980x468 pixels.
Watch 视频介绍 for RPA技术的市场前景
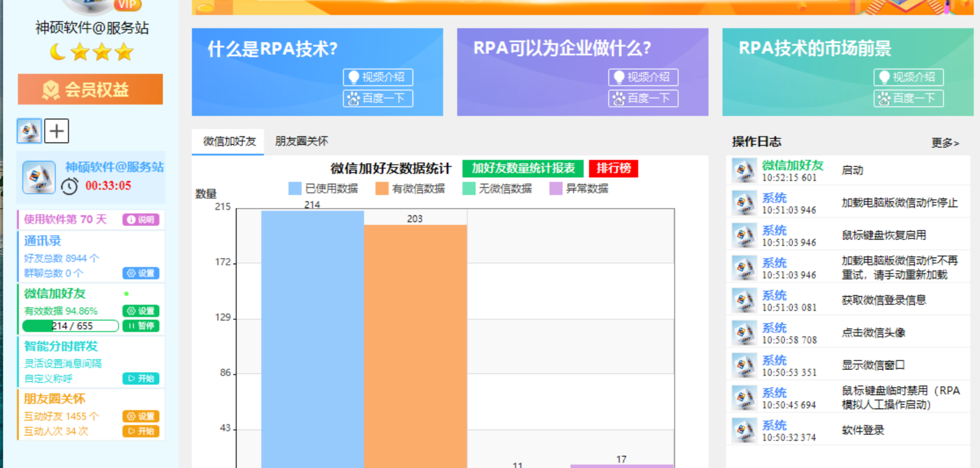tap(908, 77)
